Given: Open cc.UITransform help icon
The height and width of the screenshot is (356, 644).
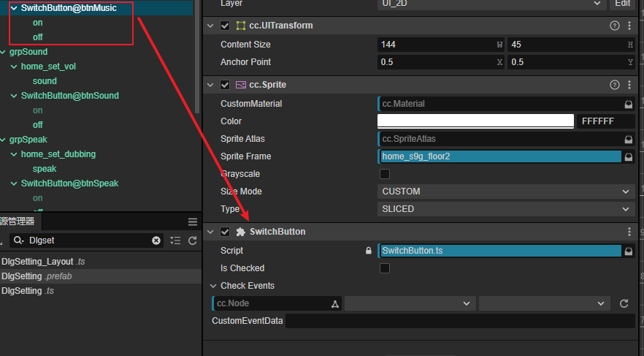Looking at the screenshot, I should click(615, 26).
